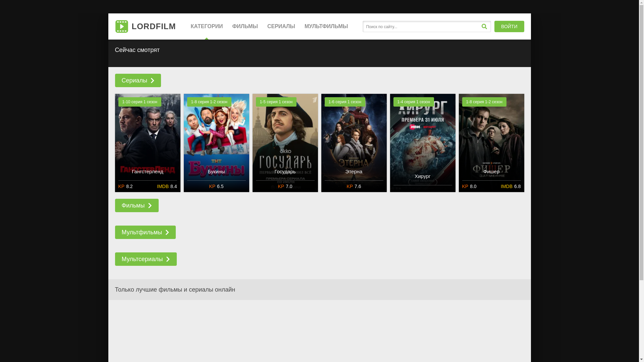Click the search magnifier icon

click(484, 26)
